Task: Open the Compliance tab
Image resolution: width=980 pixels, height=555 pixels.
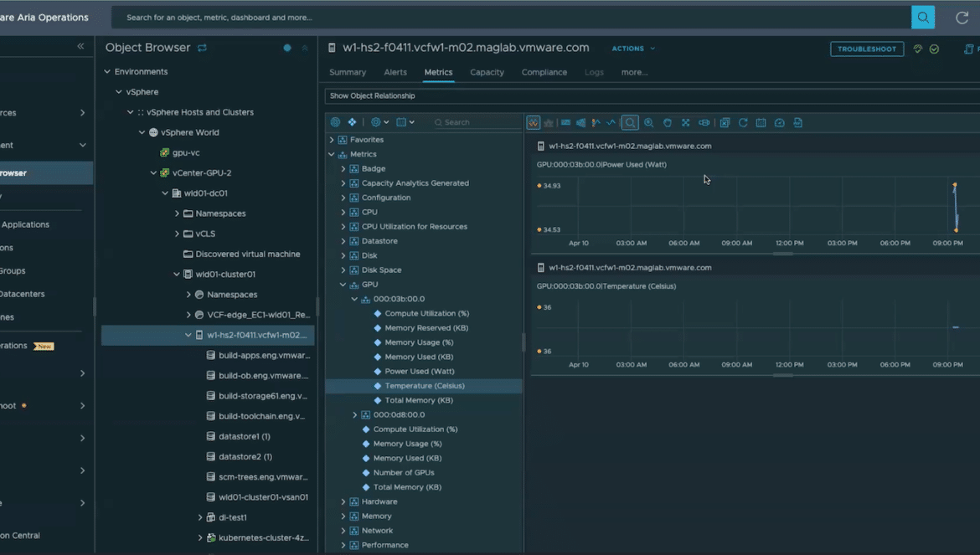Action: pos(544,73)
